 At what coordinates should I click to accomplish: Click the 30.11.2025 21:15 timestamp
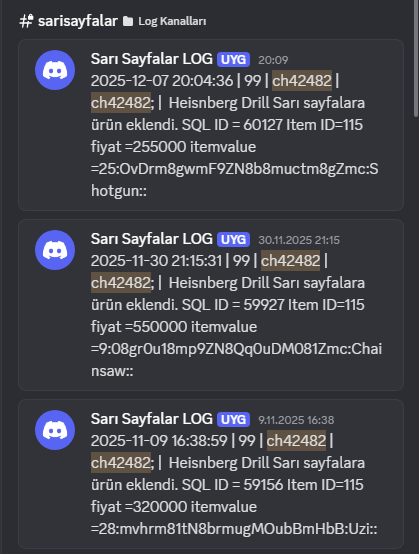[299, 240]
